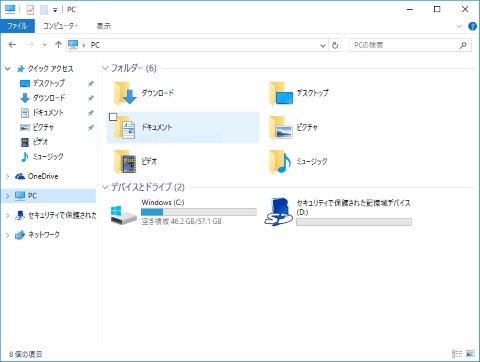Click the ビデオ film icon in sidebar
The image size is (480, 362).
click(x=25, y=142)
